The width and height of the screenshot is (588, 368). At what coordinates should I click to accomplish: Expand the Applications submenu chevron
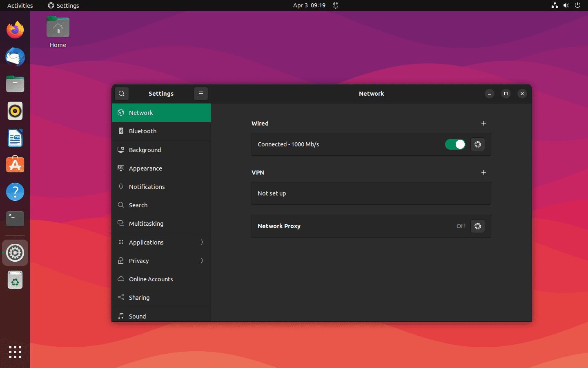202,242
